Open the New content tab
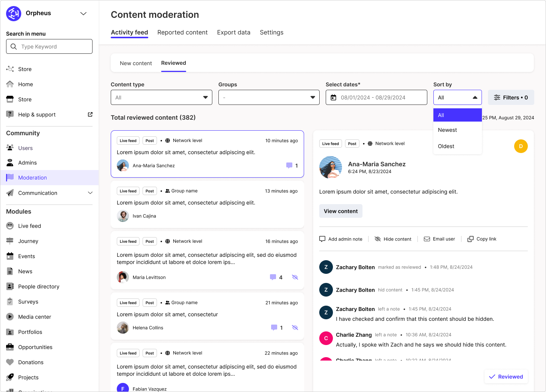Viewport: 546px width, 392px height. click(x=136, y=63)
